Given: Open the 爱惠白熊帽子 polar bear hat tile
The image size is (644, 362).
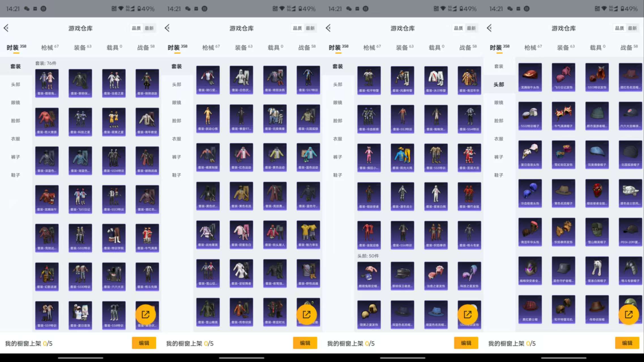Looking at the screenshot, I should (597, 271).
